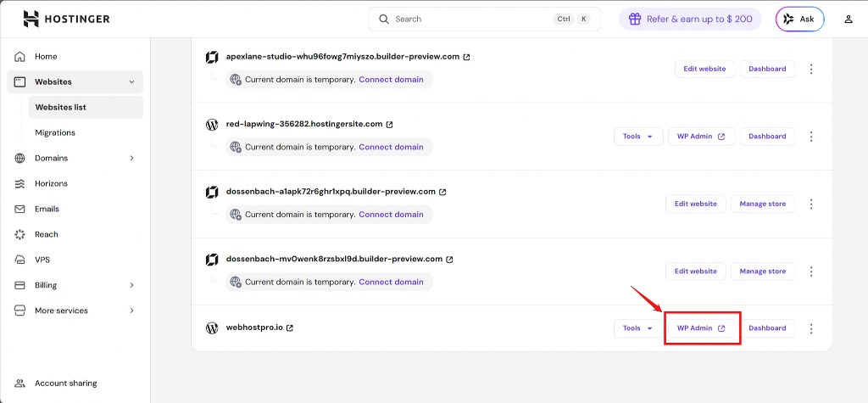Click the Home sidebar icon

pyautogui.click(x=20, y=57)
